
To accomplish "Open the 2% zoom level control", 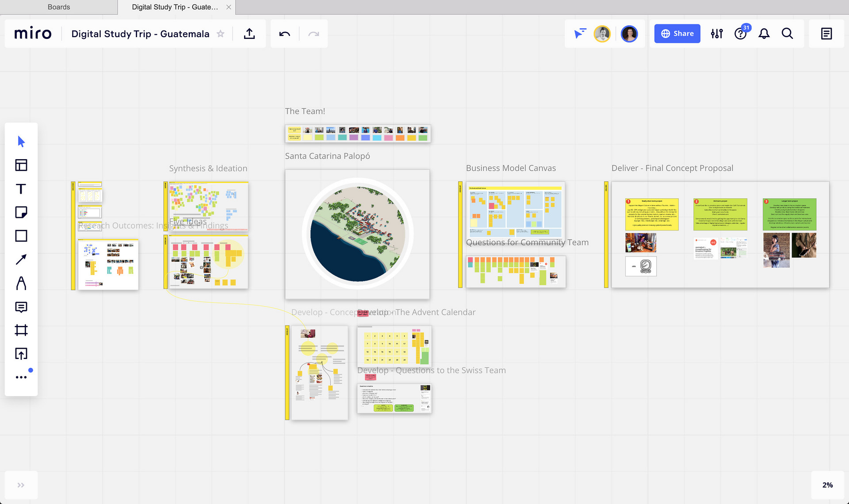I will pos(827,485).
